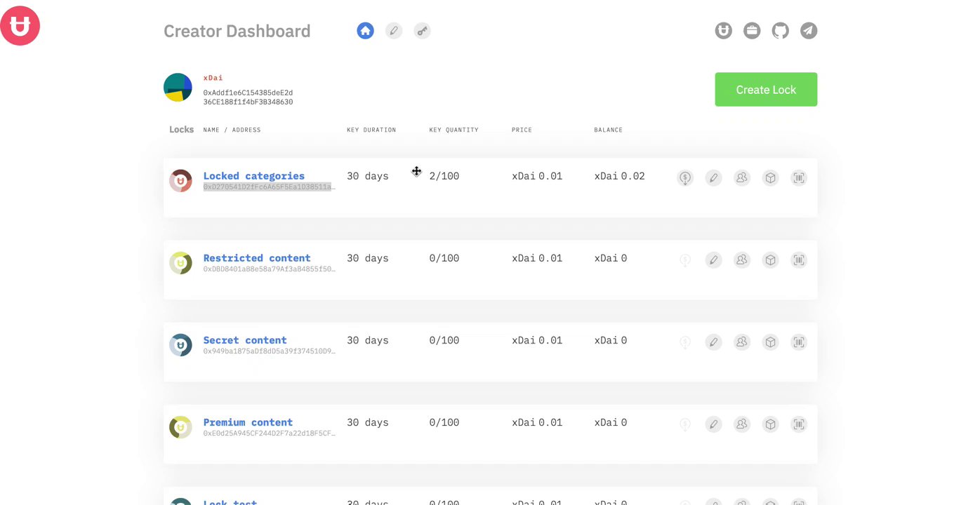Open cube integrations icon for Premium content
Screen dimensions: 980x505
coord(771,424)
